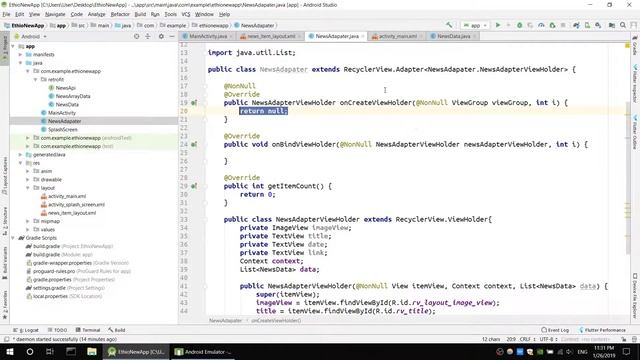Viewport: 640px width, 360px height.
Task: Open the Project Structure icon
Action: [x=612, y=25]
